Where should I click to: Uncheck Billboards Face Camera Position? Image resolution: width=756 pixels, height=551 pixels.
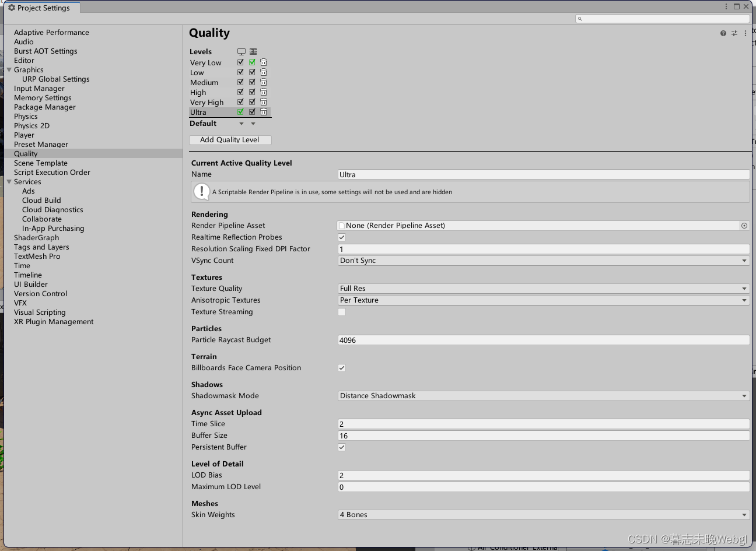click(342, 368)
